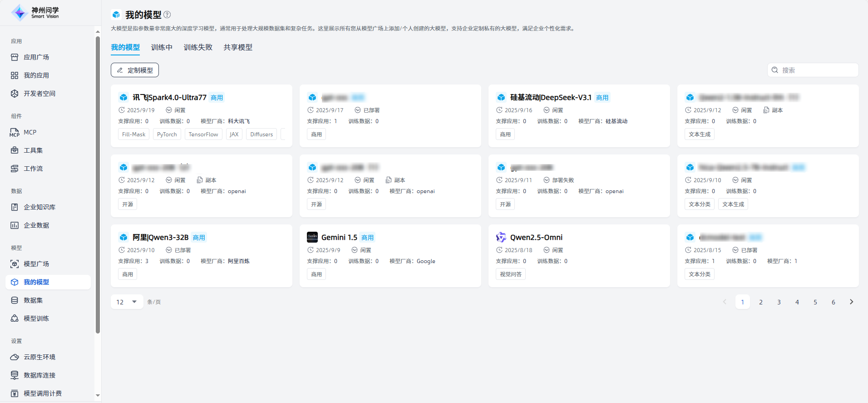
Task: Open 应用广场 from the sidebar
Action: [36, 57]
